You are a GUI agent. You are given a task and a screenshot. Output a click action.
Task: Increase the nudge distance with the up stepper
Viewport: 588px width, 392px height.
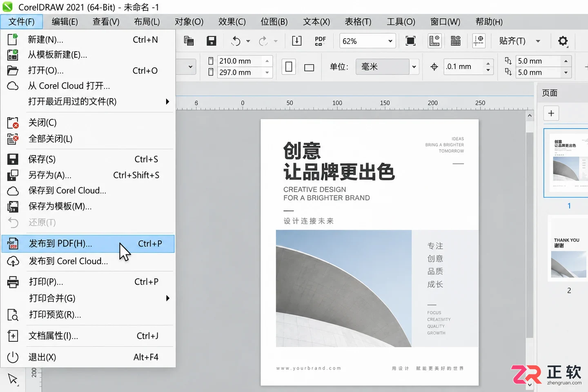click(x=488, y=63)
